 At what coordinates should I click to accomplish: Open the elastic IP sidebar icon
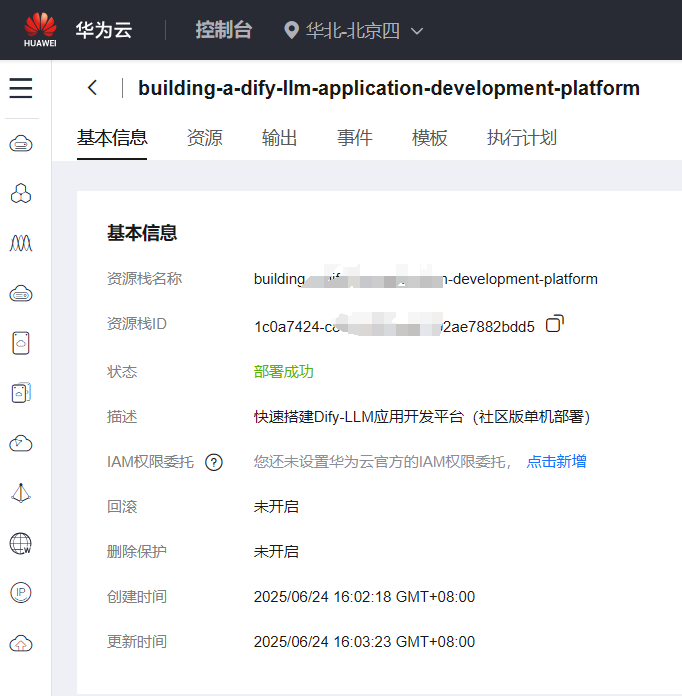click(x=21, y=593)
